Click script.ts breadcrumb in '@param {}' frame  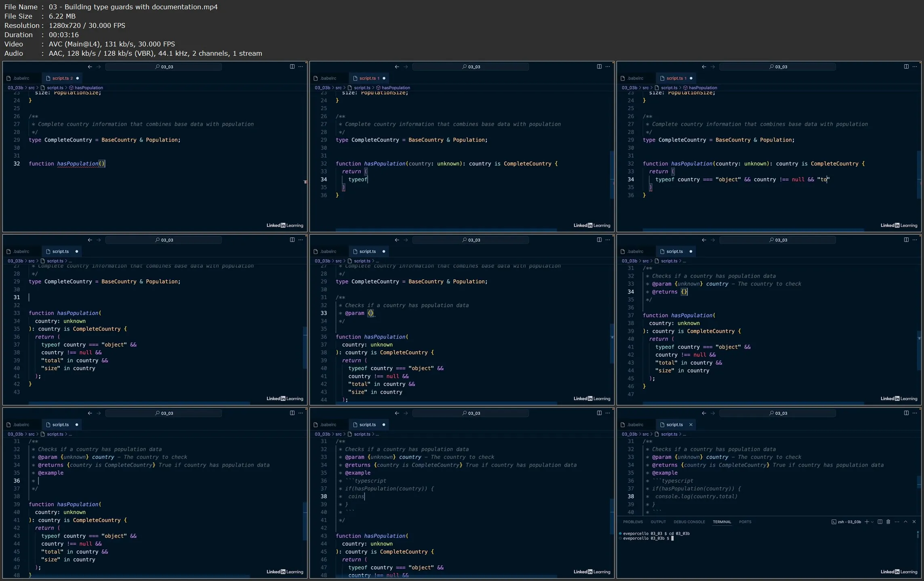click(x=362, y=261)
